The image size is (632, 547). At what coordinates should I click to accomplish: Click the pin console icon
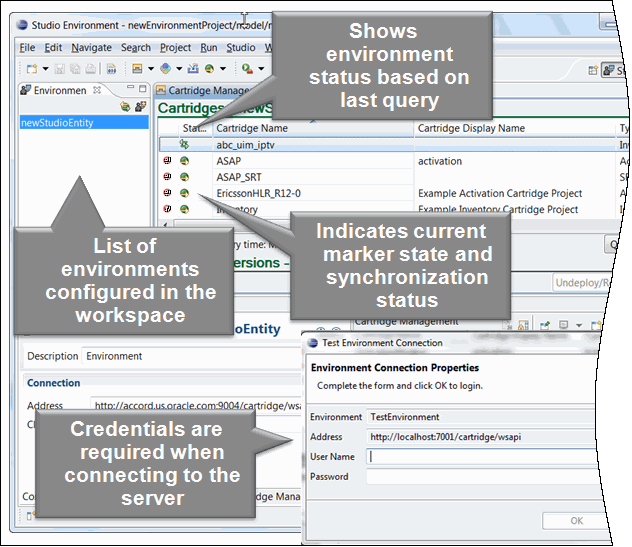coord(545,325)
